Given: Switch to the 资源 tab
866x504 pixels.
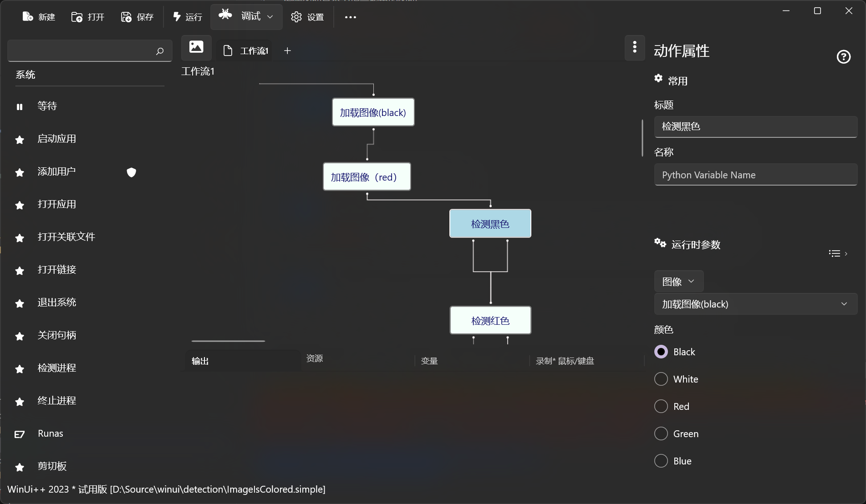Looking at the screenshot, I should coord(315,358).
